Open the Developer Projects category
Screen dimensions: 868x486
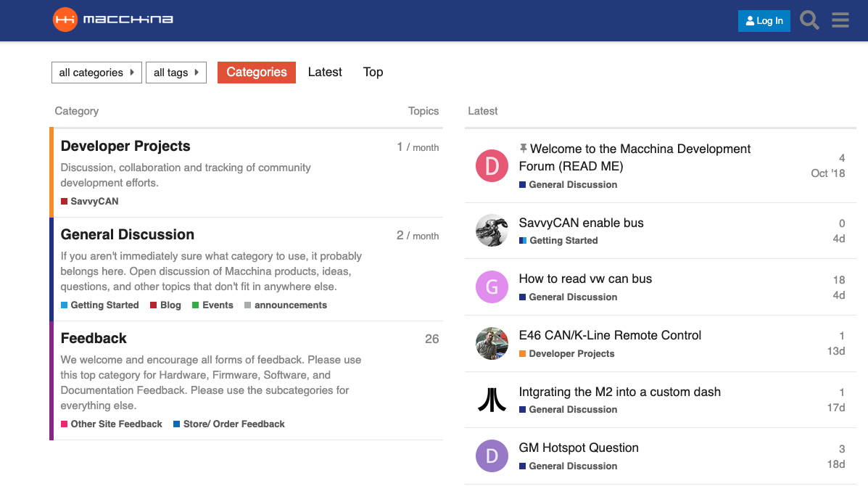click(125, 146)
